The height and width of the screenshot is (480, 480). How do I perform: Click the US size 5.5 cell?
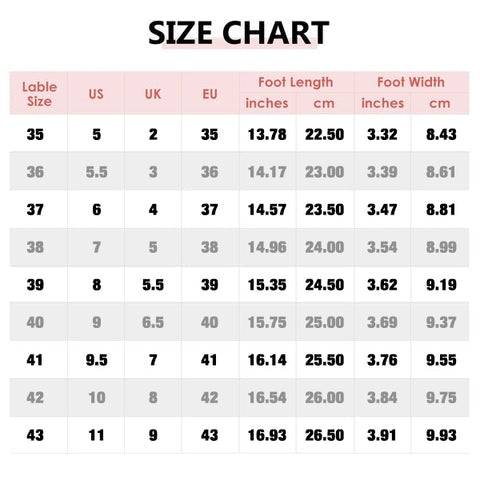97,172
